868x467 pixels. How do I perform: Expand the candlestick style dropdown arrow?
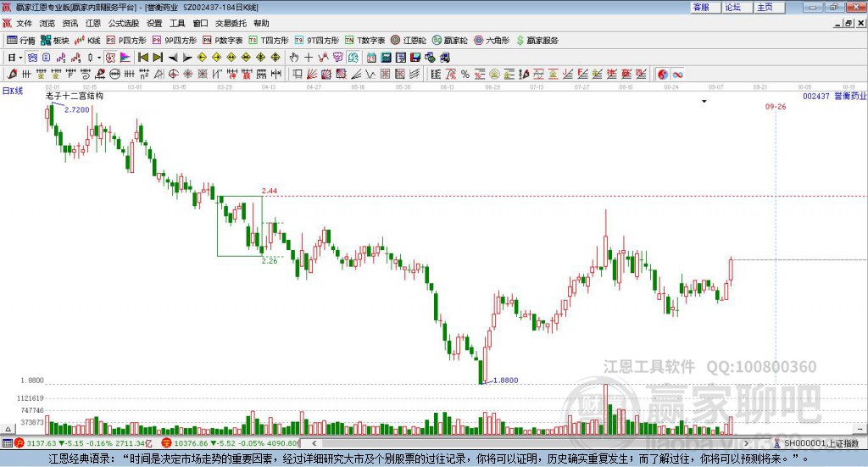pos(99,58)
